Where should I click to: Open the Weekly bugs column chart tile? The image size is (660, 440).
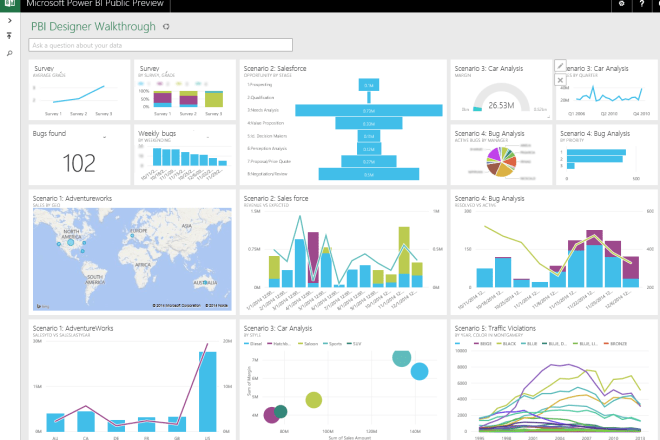coord(185,155)
